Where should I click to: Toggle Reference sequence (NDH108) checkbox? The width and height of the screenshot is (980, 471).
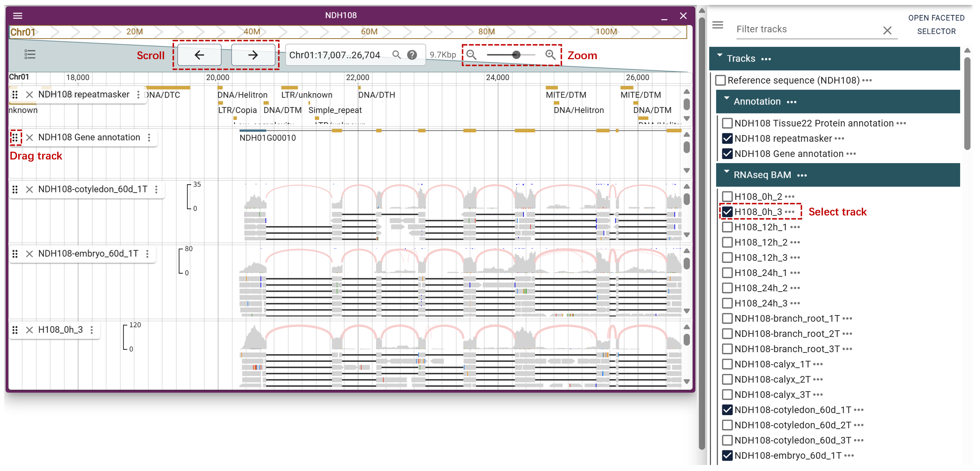(x=720, y=80)
